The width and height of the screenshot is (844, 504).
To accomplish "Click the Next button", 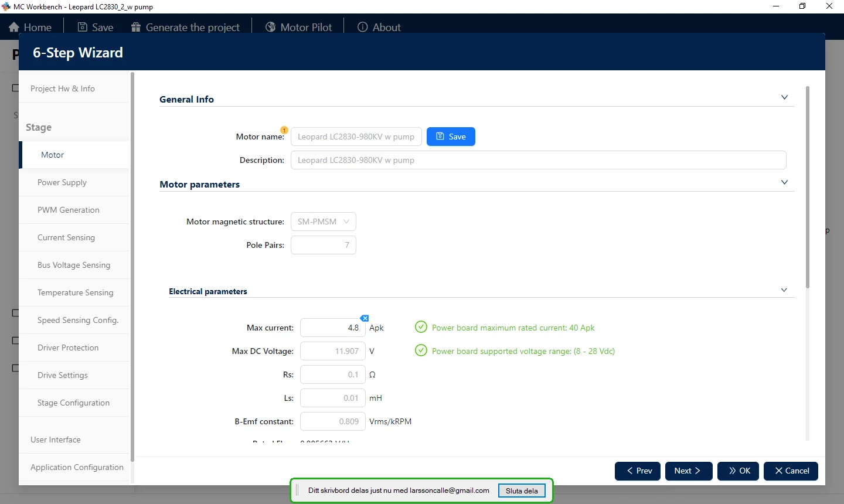I will pyautogui.click(x=689, y=471).
